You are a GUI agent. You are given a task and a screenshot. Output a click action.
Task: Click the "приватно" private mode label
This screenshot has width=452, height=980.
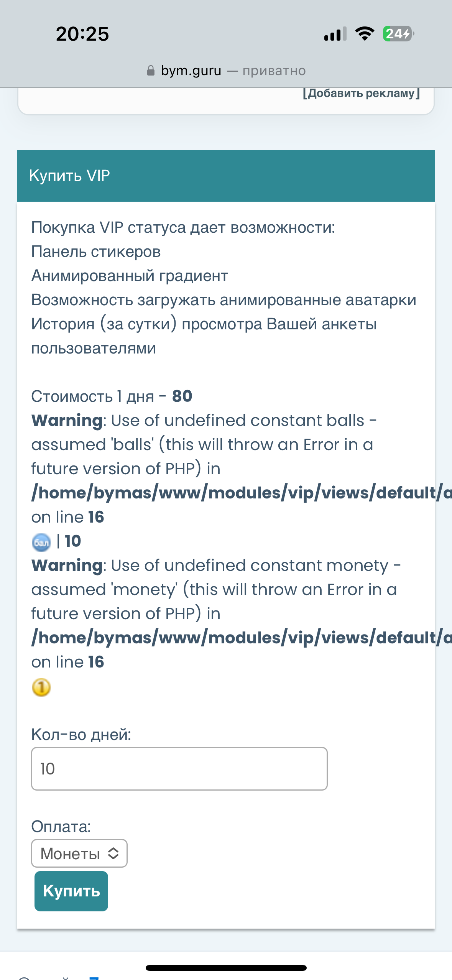(274, 71)
